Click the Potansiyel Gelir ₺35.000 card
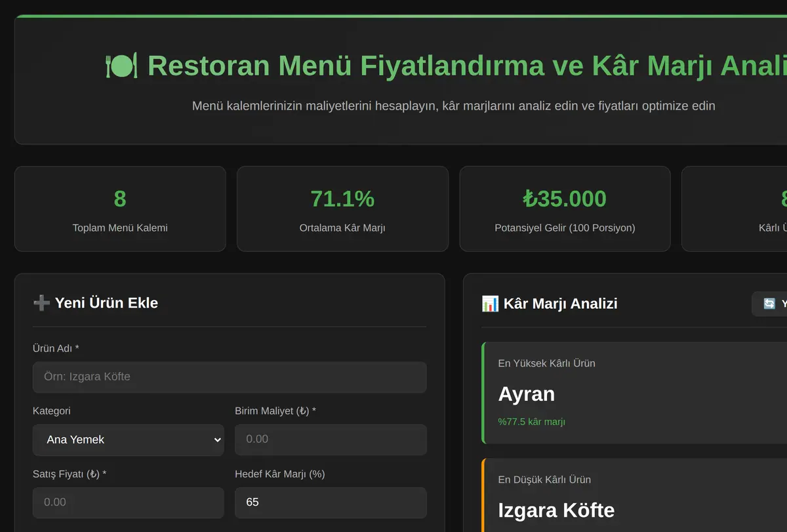Image resolution: width=787 pixels, height=532 pixels. pos(565,209)
